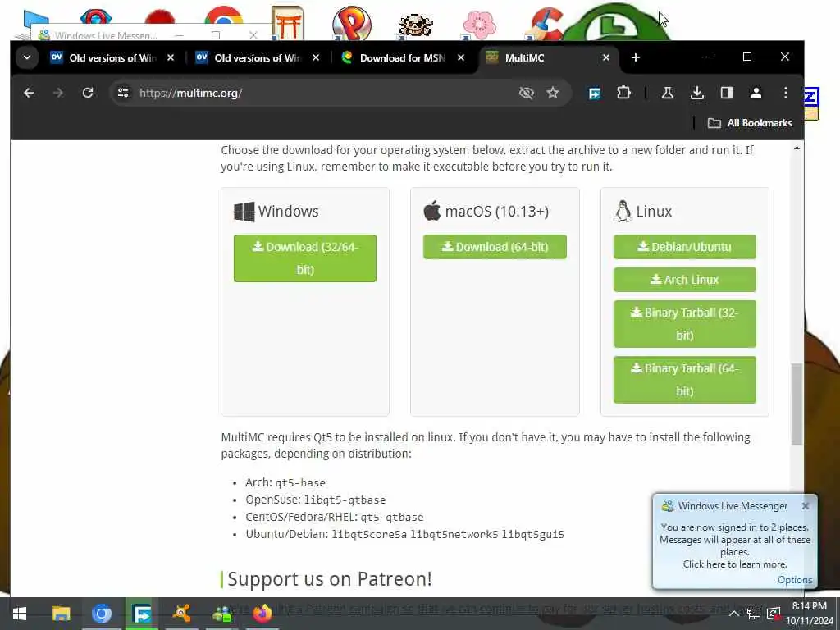Click the Windows Live Messenger title bar icon

point(44,35)
